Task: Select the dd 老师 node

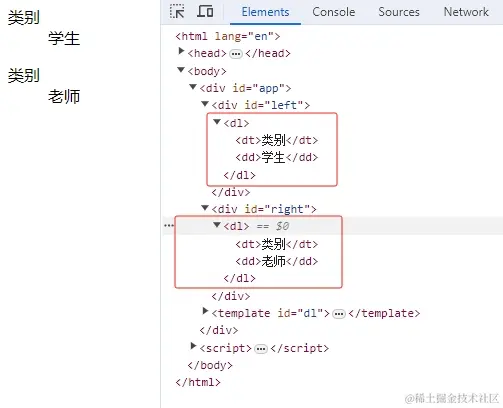Action: click(277, 261)
